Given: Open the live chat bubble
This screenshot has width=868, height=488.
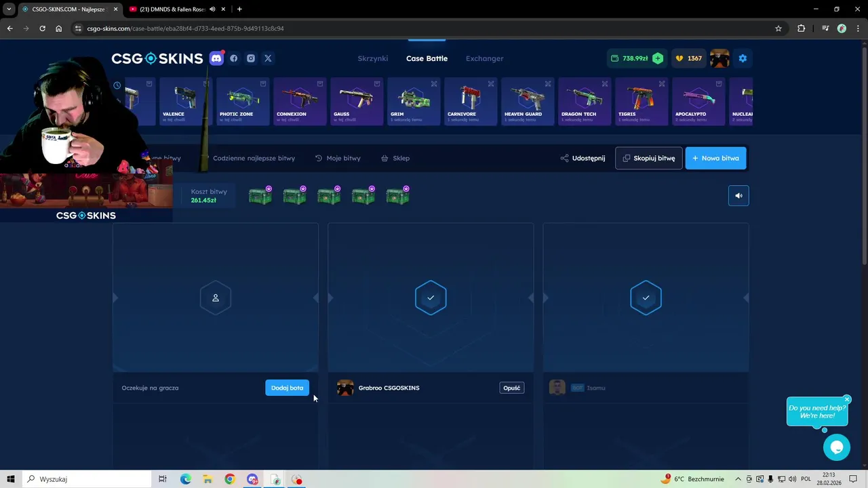Looking at the screenshot, I should 836,447.
